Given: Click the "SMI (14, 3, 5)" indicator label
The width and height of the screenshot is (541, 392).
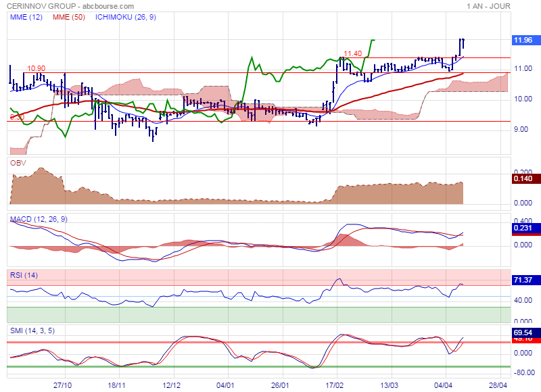Looking at the screenshot, I should pos(32,331).
